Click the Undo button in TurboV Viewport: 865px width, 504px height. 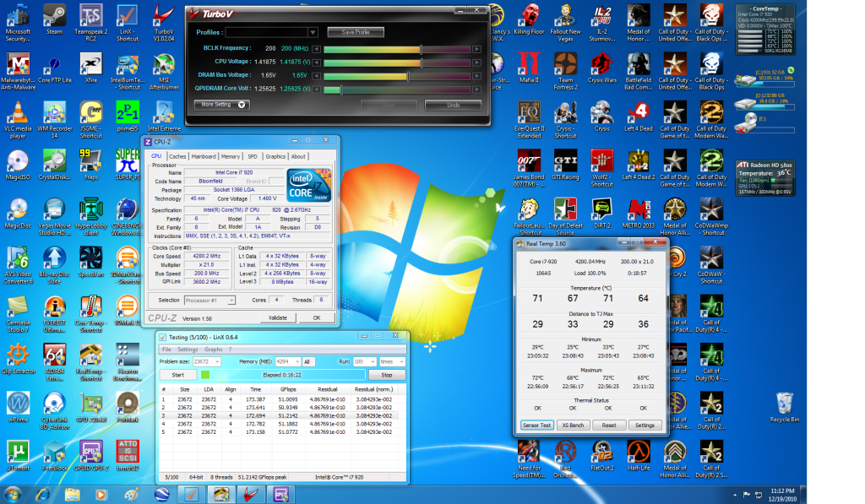453,105
